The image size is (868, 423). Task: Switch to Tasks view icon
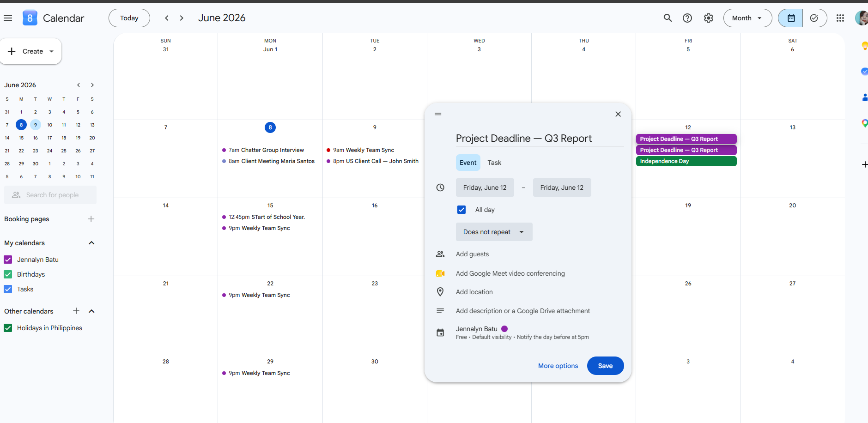click(814, 18)
